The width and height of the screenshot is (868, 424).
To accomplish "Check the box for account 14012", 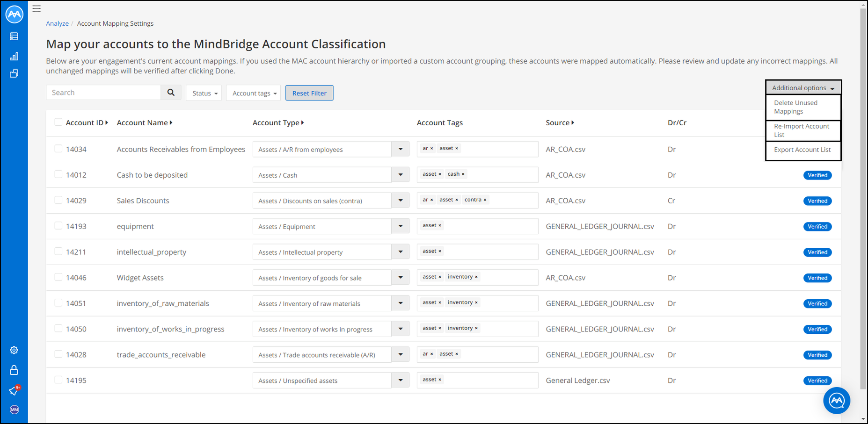I will [x=58, y=174].
